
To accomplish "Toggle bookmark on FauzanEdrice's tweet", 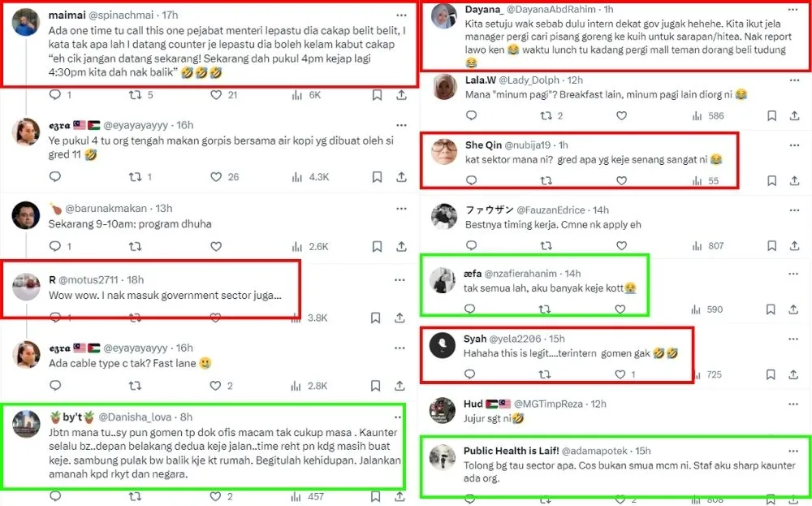I will click(x=770, y=246).
